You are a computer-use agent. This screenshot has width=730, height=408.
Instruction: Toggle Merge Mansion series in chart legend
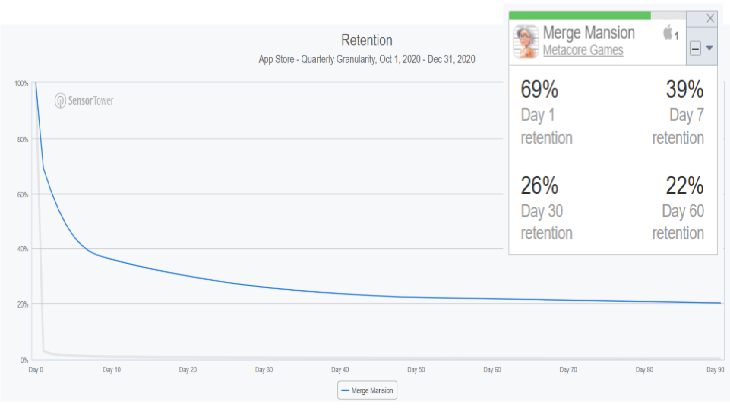point(368,390)
